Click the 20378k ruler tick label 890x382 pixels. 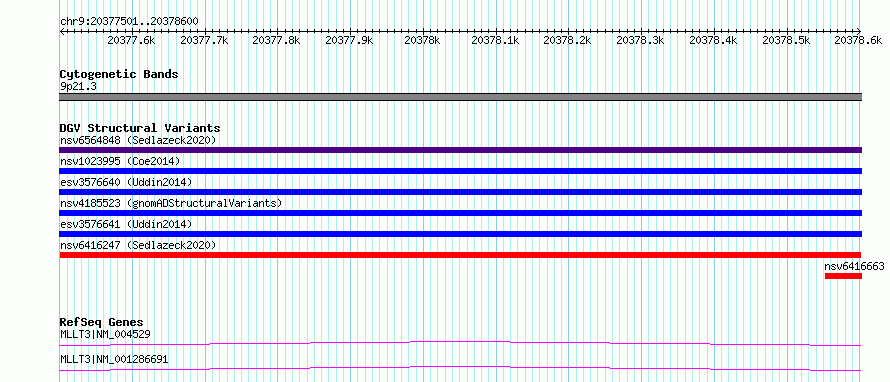click(x=422, y=40)
